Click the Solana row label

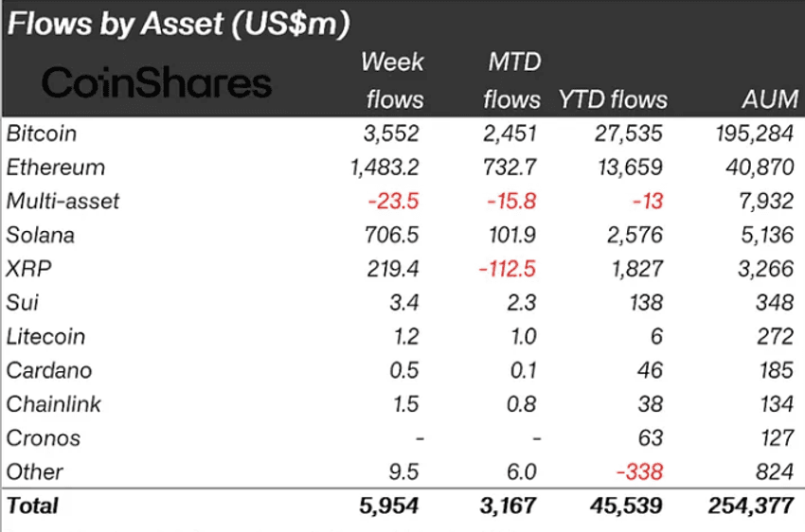click(x=41, y=235)
